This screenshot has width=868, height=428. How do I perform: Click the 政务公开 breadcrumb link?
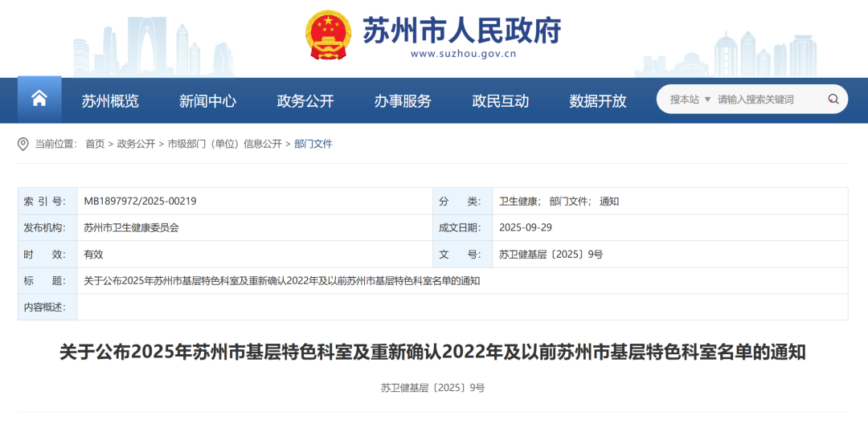136,144
